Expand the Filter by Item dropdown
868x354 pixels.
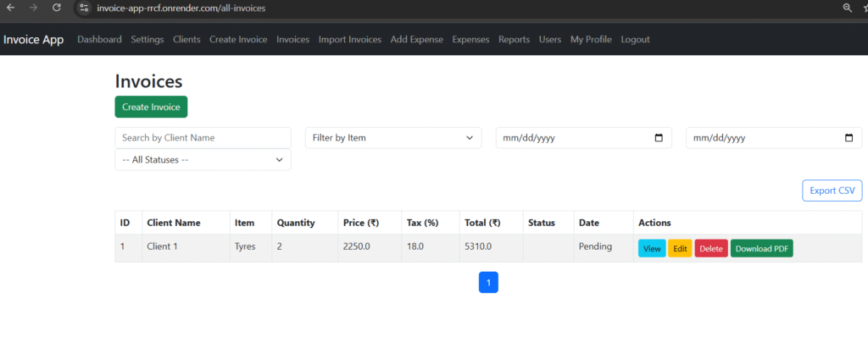[393, 138]
